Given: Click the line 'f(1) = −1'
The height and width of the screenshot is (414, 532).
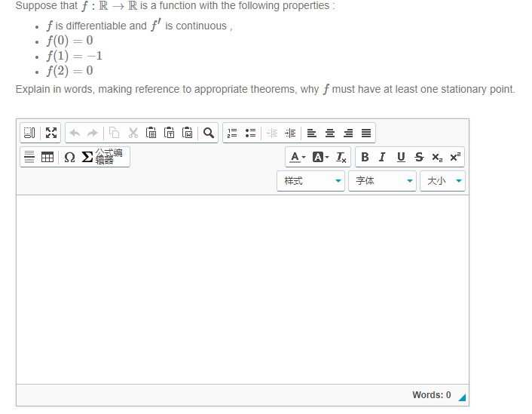Looking at the screenshot, I should 75,56.
